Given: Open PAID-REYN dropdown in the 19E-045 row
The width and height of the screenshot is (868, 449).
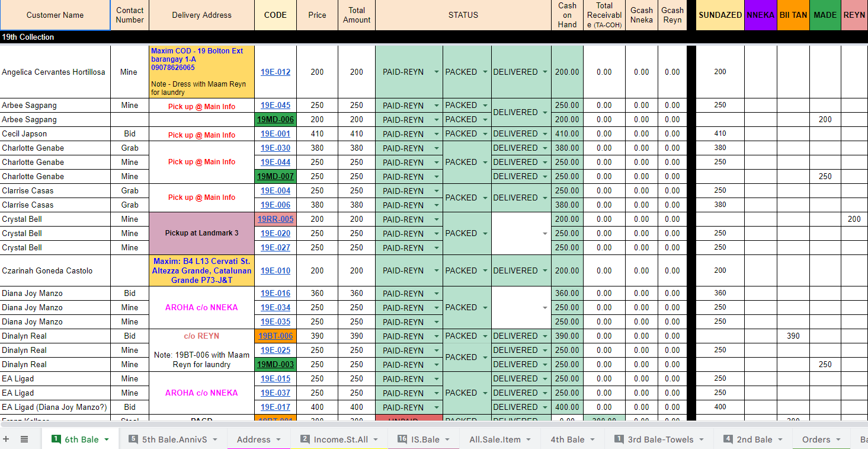Looking at the screenshot, I should coord(437,106).
